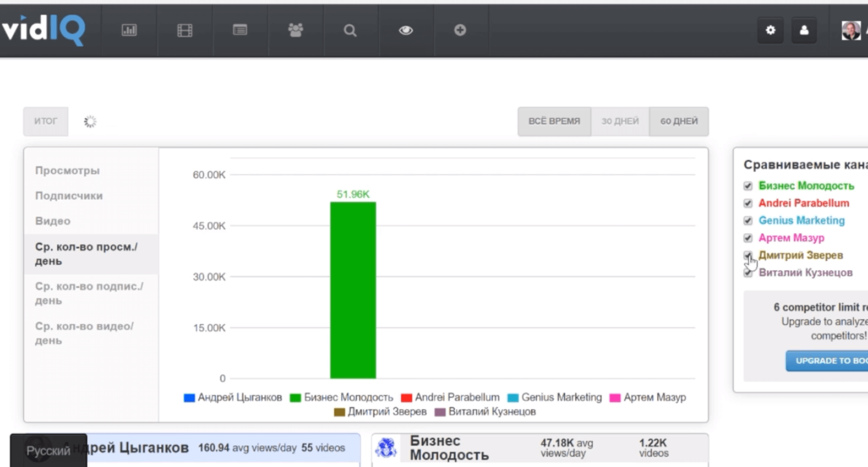
Task: Open the group of people icon
Action: [296, 30]
